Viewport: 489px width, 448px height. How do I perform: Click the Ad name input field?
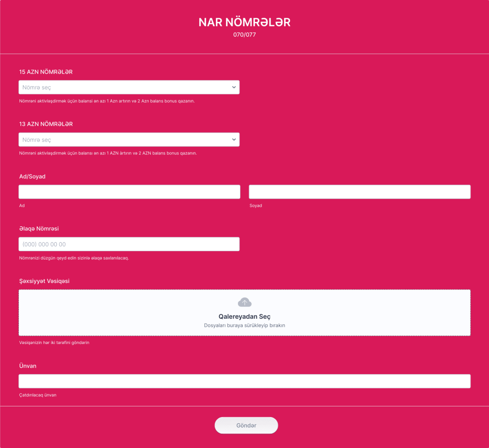(129, 192)
